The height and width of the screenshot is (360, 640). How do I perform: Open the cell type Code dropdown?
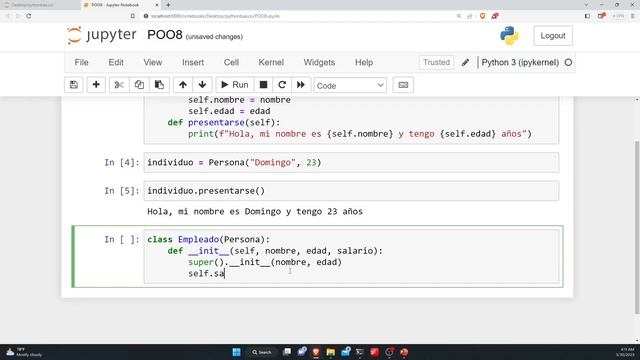click(x=350, y=85)
